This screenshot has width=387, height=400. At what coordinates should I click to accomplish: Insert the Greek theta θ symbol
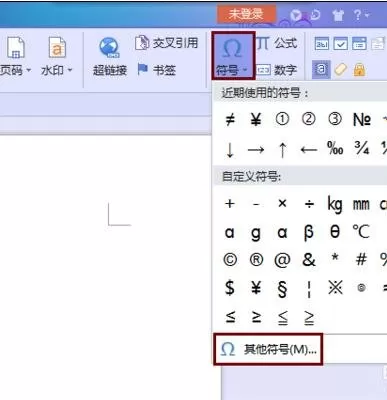coord(335,231)
